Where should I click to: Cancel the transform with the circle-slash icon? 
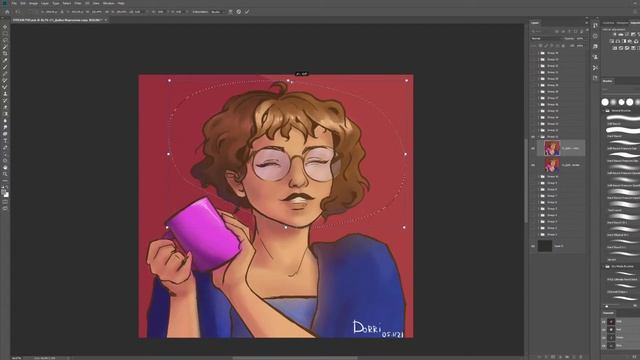pos(239,12)
